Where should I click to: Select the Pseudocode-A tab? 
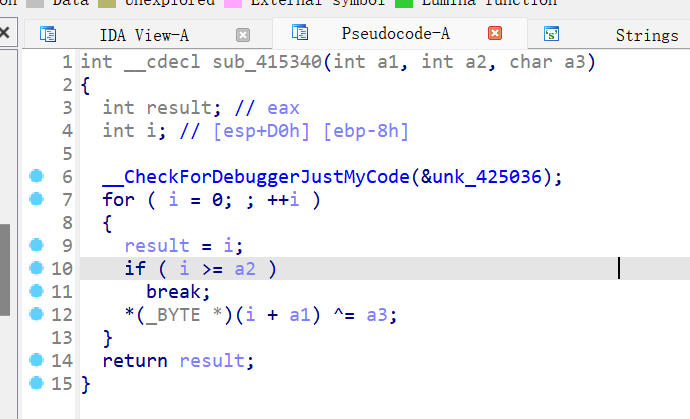point(396,33)
